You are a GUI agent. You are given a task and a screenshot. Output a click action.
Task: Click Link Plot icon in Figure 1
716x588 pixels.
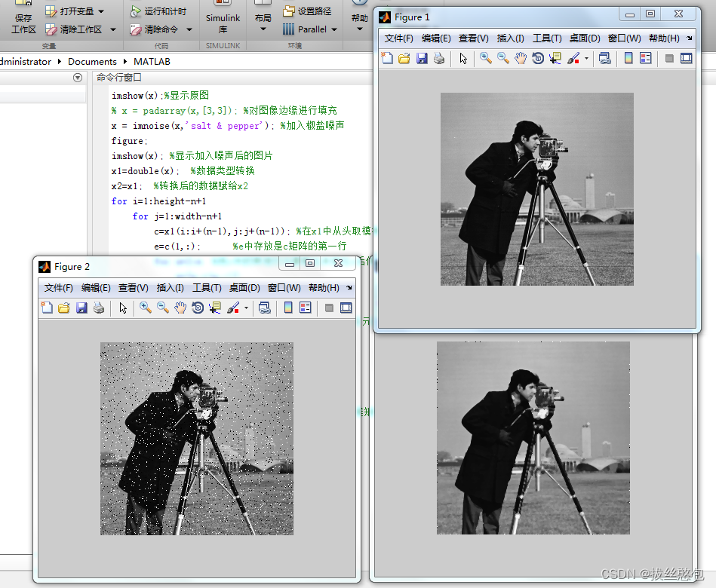[x=604, y=58]
